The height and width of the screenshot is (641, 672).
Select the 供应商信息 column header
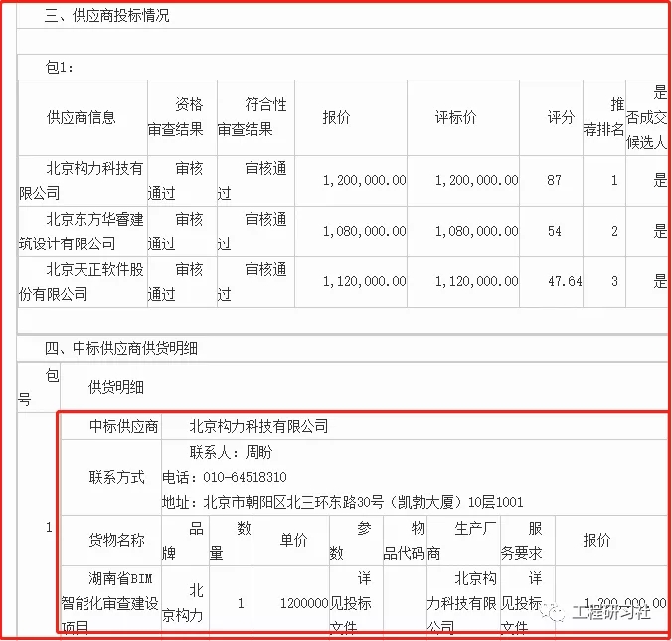click(x=81, y=117)
